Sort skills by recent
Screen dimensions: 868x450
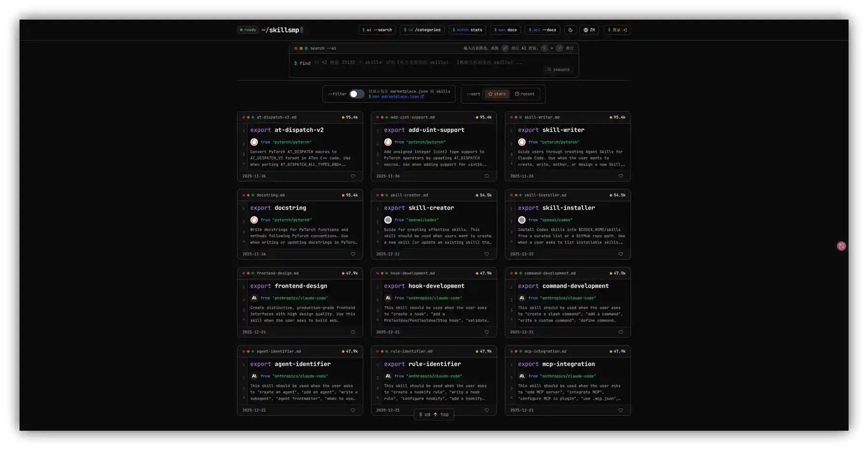click(525, 94)
